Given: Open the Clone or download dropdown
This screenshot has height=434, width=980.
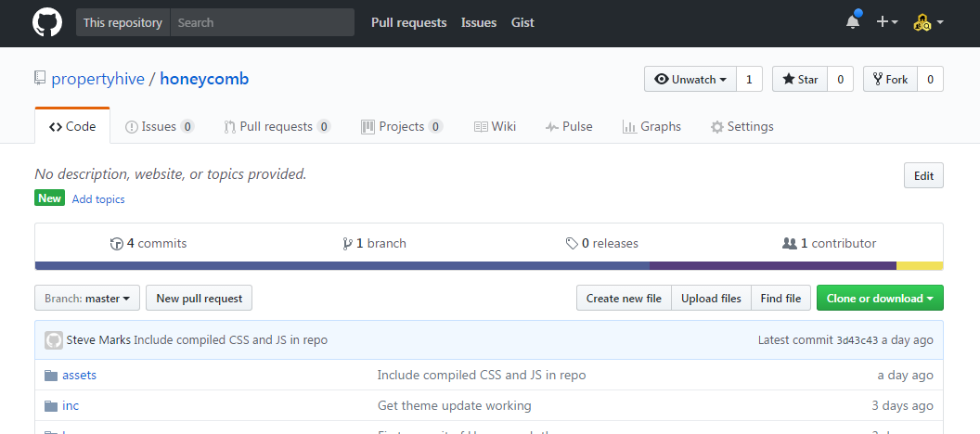Looking at the screenshot, I should tap(880, 298).
